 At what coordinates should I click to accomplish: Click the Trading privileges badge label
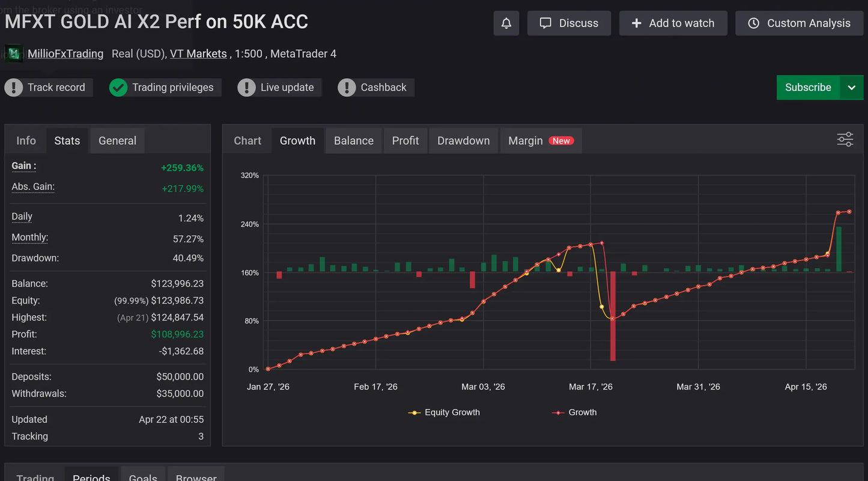[x=173, y=87]
